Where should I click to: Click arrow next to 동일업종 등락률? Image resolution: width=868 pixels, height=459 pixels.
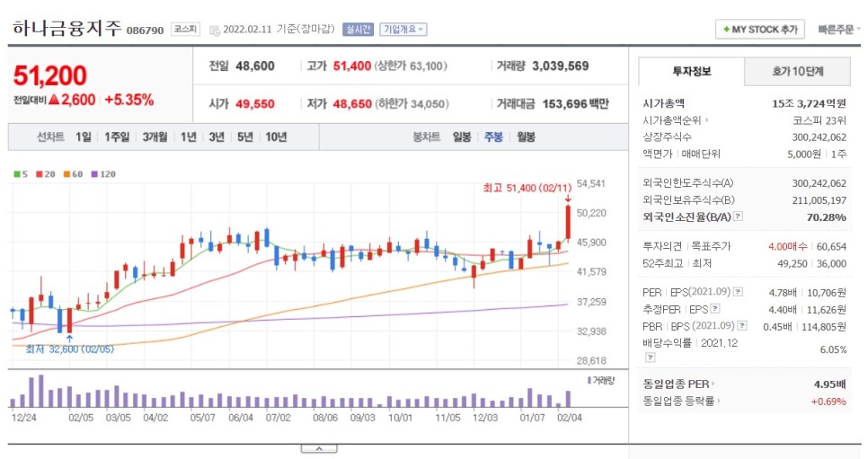pyautogui.click(x=719, y=401)
